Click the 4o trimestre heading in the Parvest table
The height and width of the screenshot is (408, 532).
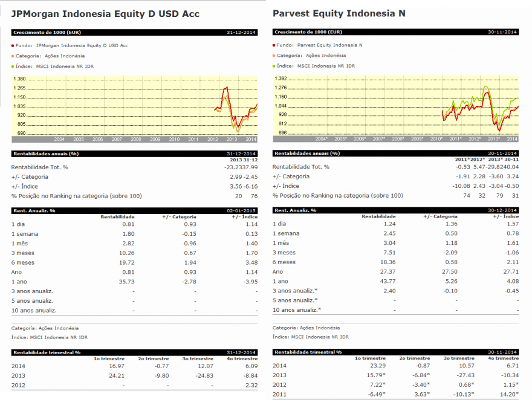(503, 358)
